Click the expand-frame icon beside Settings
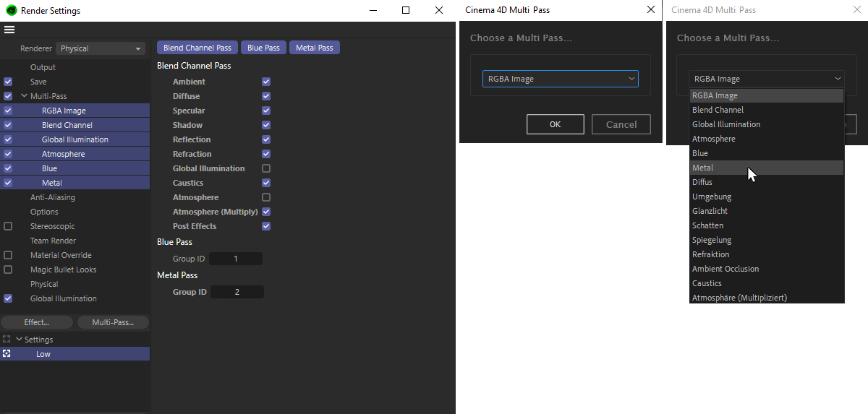The image size is (868, 414). (x=7, y=339)
